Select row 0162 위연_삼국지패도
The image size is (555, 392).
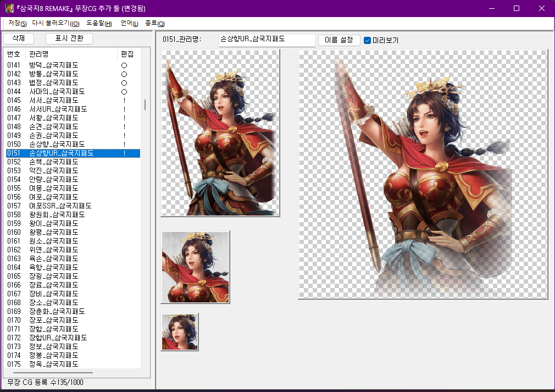[x=73, y=250]
